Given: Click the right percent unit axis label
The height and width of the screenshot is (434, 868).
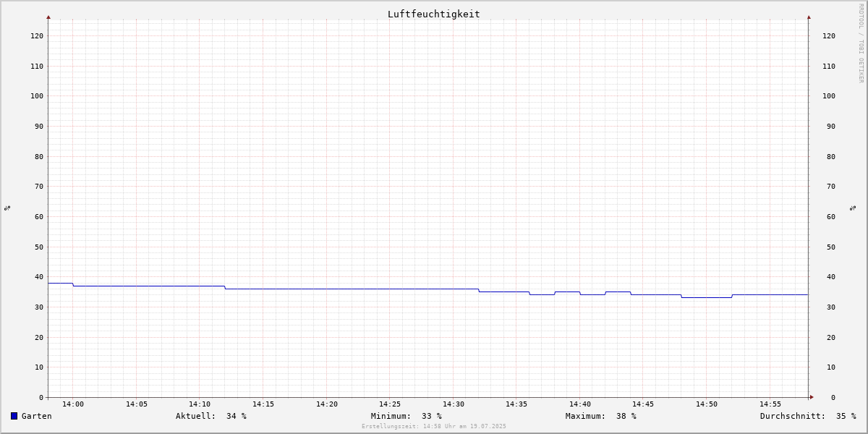Looking at the screenshot, I should click(x=854, y=208).
